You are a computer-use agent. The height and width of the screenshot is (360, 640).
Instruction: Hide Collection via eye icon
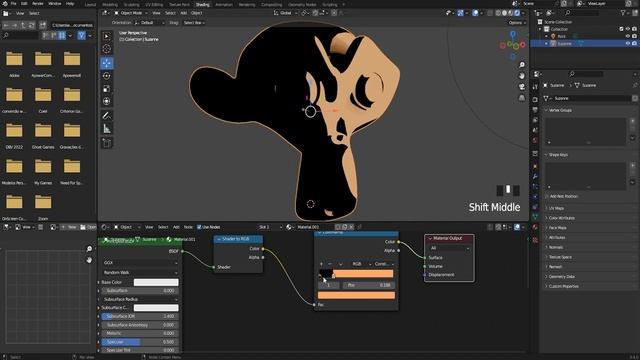(628, 29)
